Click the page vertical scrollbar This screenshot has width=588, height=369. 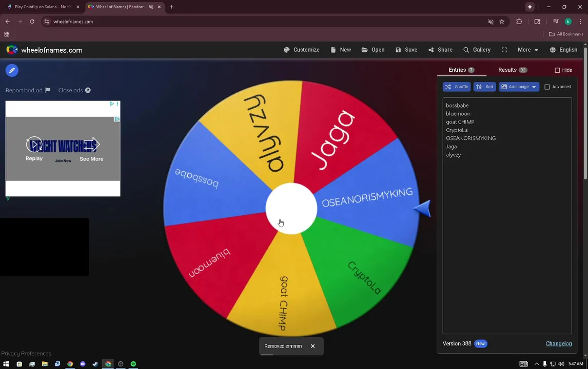tap(585, 113)
